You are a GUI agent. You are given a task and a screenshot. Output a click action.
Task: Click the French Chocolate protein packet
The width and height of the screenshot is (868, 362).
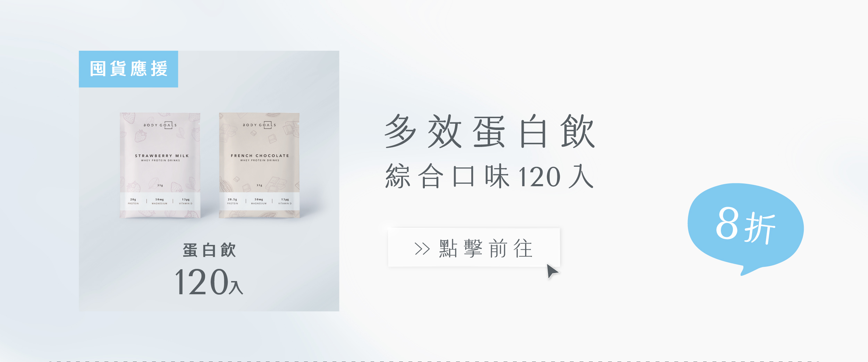[x=259, y=165]
